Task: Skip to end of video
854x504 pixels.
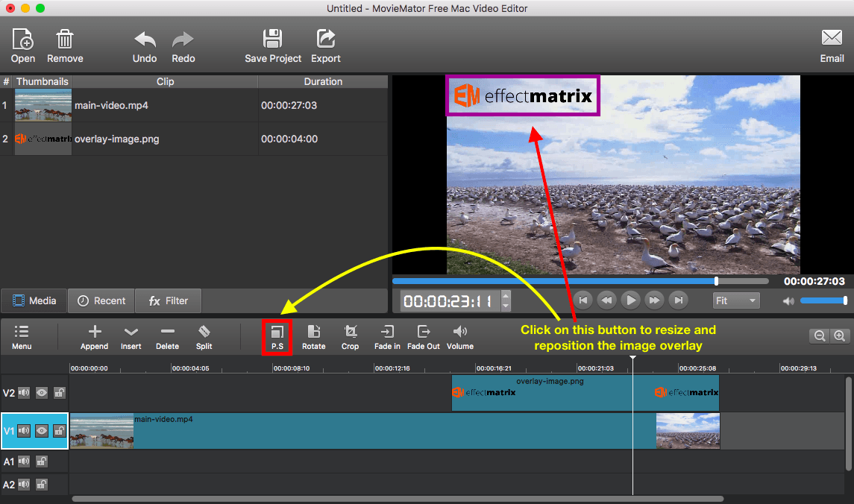Action: [x=678, y=300]
